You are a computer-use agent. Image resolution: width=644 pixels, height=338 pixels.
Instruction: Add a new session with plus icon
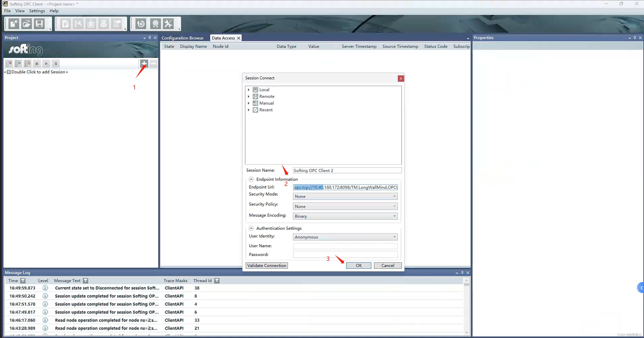click(144, 64)
